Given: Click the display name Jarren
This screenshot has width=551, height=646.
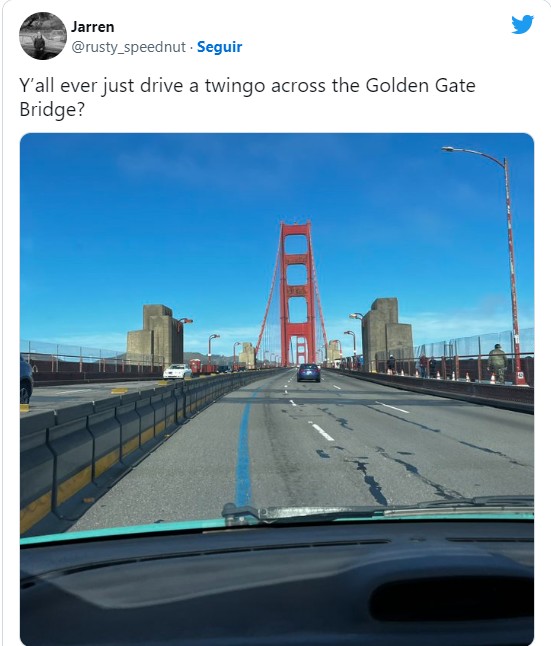Looking at the screenshot, I should [92, 27].
